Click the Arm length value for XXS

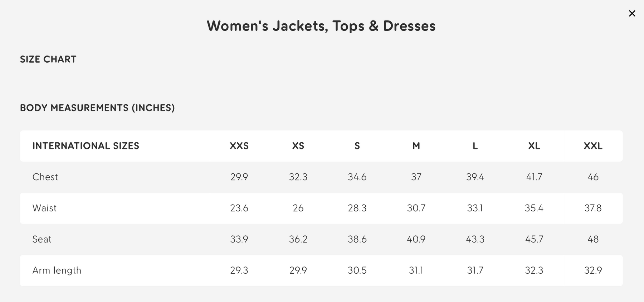[239, 270]
